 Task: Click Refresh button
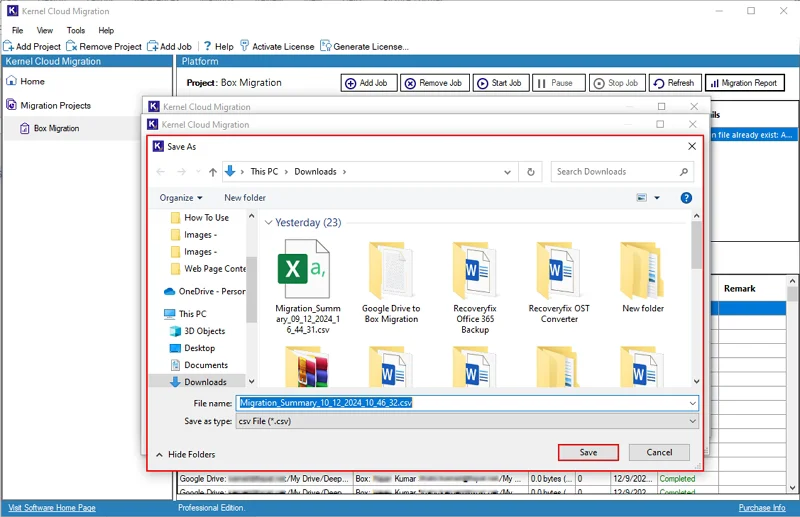click(675, 83)
